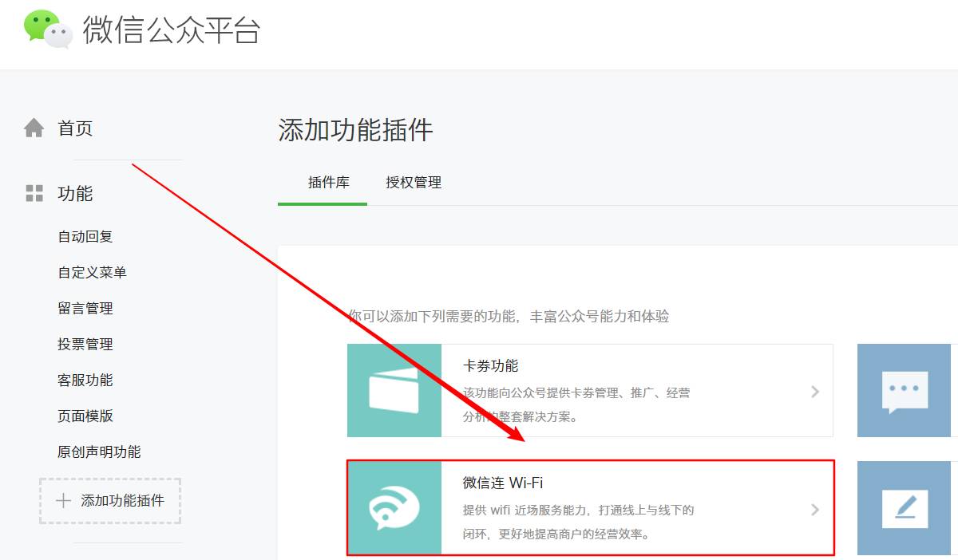This screenshot has height=560, width=958.
Task: Open 自定义菜单 in the sidebar
Action: [92, 273]
